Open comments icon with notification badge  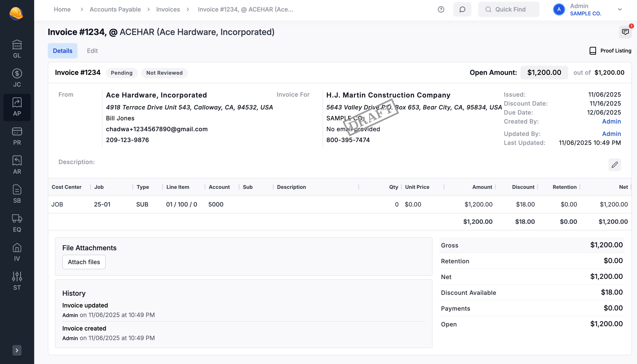point(625,32)
